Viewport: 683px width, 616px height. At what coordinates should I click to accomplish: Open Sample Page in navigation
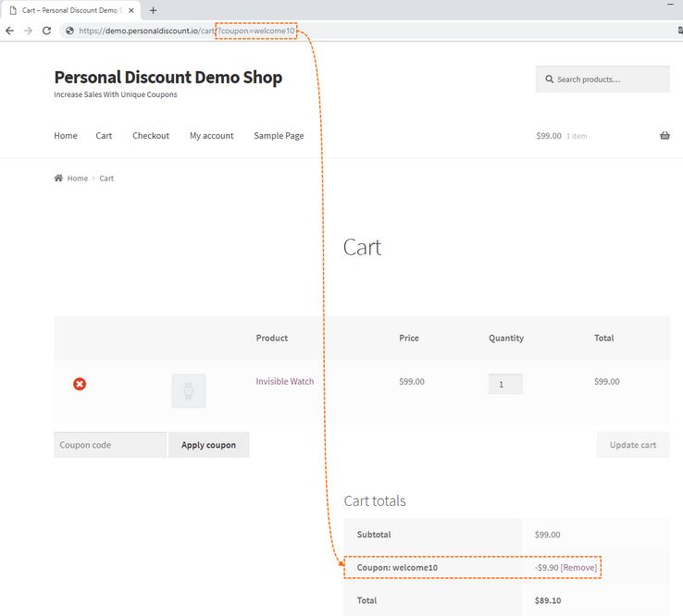point(279,135)
